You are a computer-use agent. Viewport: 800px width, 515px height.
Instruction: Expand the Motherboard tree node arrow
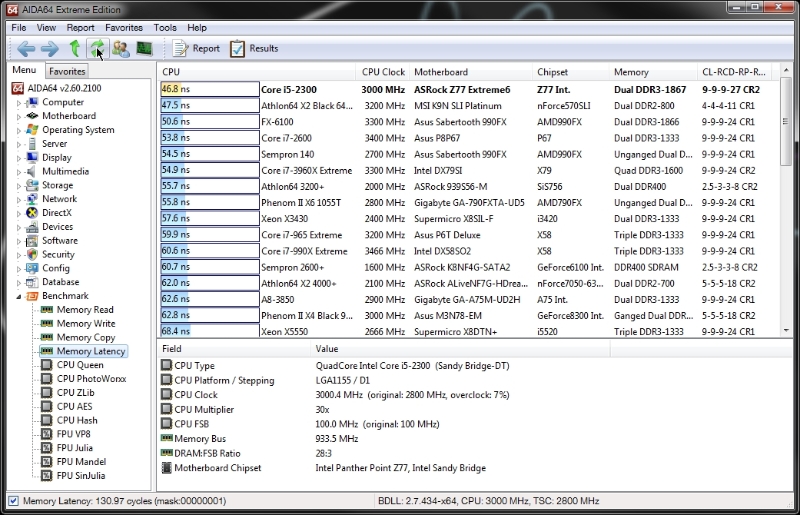tap(19, 116)
